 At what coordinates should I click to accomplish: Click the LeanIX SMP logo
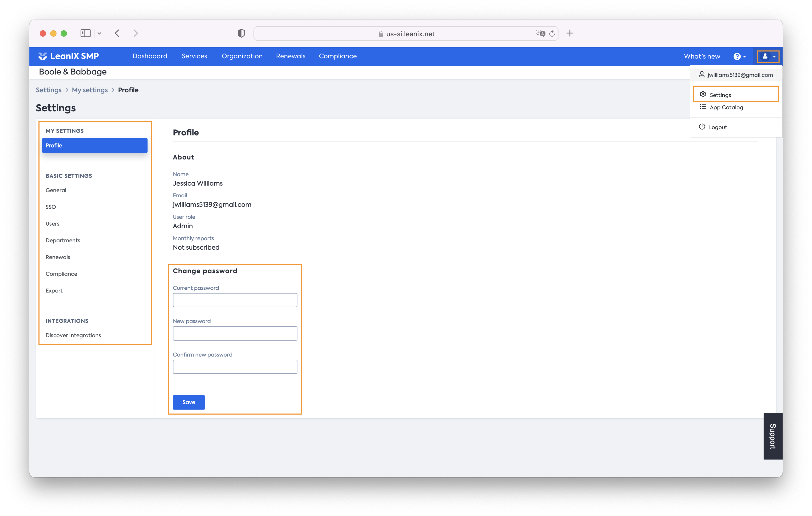coord(69,56)
